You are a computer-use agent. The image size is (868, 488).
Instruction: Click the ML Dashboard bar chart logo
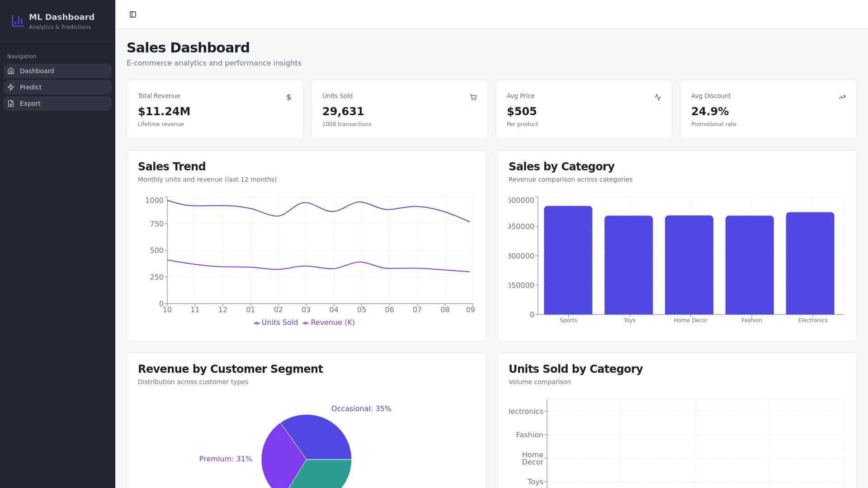click(17, 21)
